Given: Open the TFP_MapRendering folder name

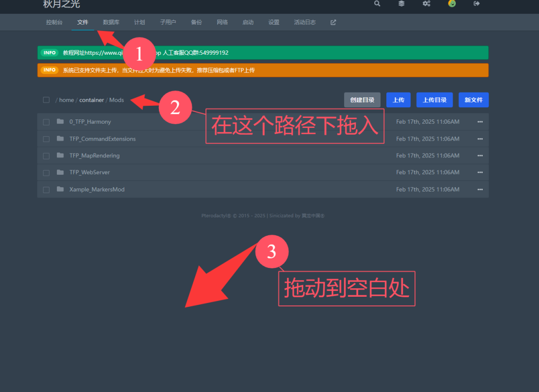Looking at the screenshot, I should [95, 156].
